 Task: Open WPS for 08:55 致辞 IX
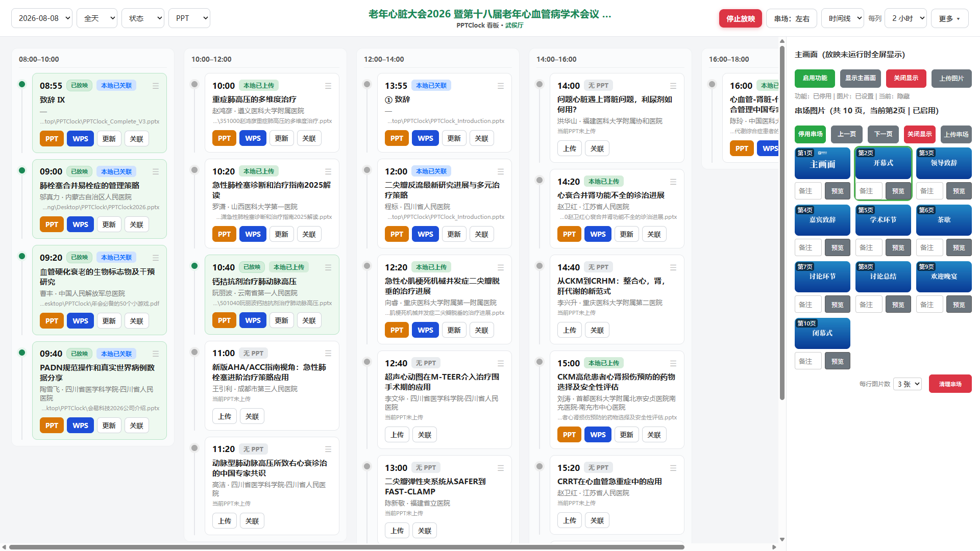click(x=80, y=139)
